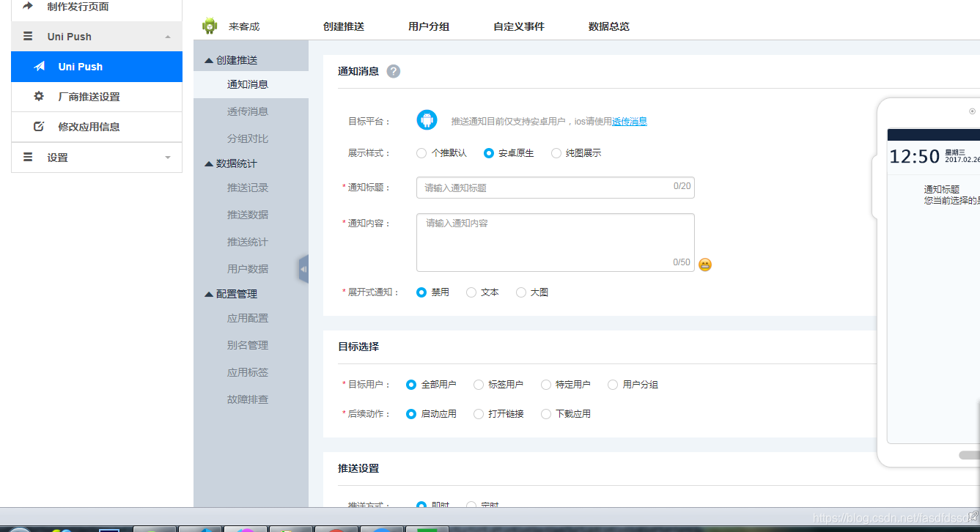This screenshot has width=980, height=532.
Task: Open the emoji picker beside 通知内容
Action: coord(704,265)
